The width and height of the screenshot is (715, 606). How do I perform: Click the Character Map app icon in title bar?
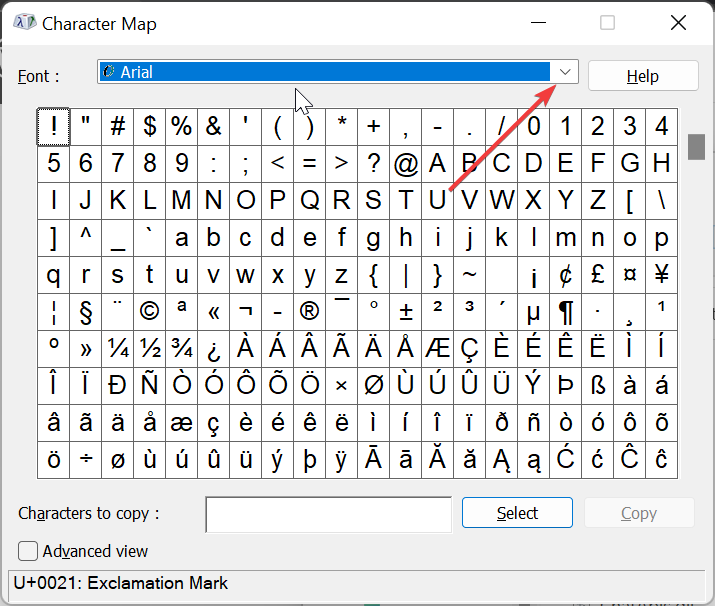pos(25,22)
